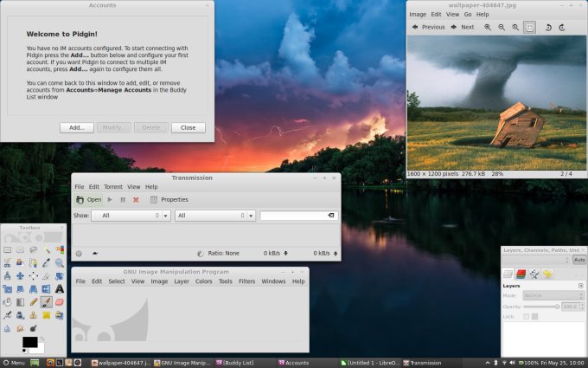
Task: Open the Torrent menu in Transmission
Action: 112,187
